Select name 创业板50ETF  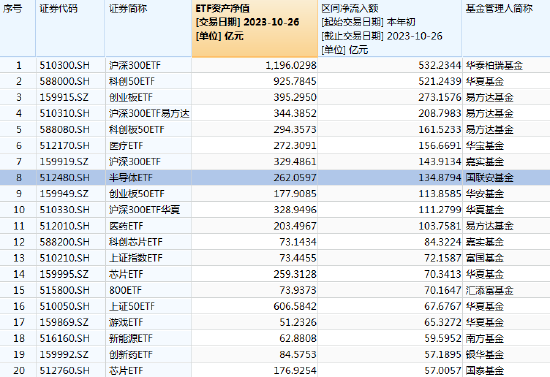click(x=136, y=194)
